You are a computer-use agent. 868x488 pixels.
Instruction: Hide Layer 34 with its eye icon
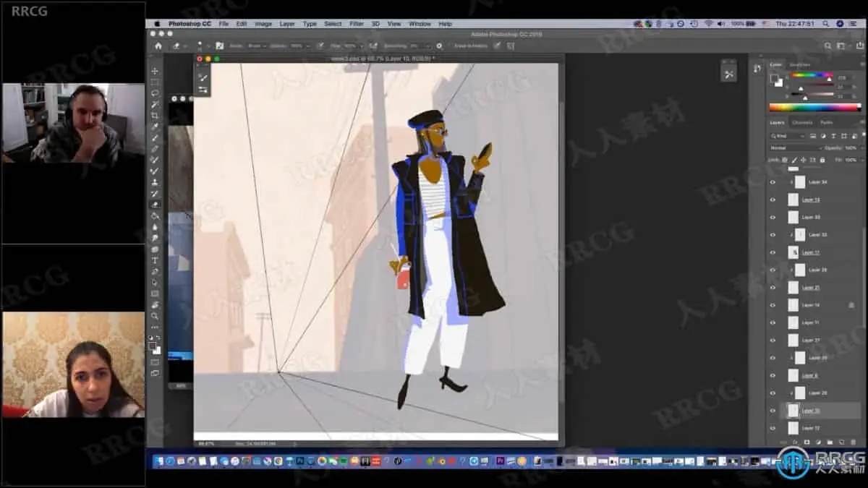[x=773, y=182]
